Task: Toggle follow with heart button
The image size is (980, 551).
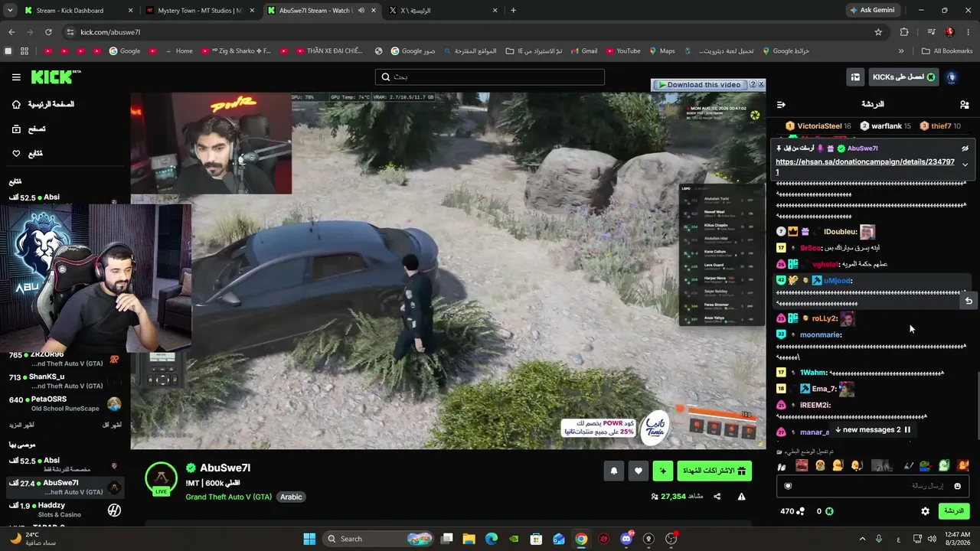Action: [639, 471]
